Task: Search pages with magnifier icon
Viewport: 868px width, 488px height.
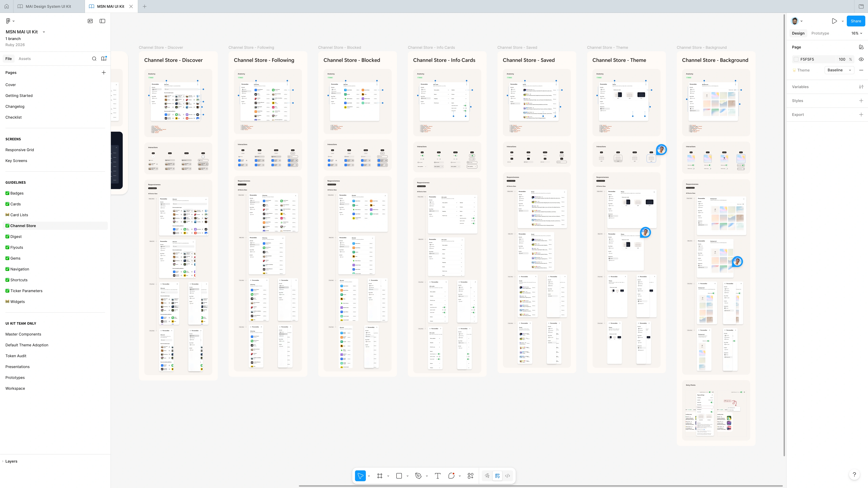Action: 94,59
